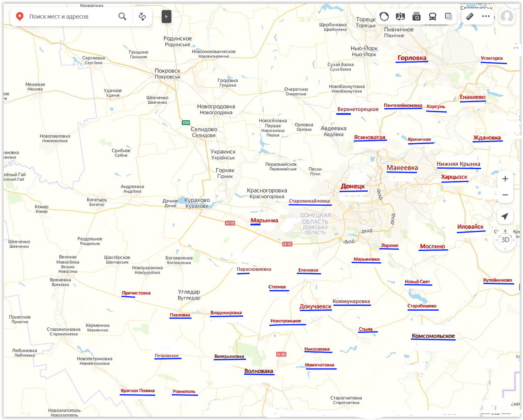This screenshot has width=523, height=420.
Task: Click the Торецк label
Action: click(365, 20)
